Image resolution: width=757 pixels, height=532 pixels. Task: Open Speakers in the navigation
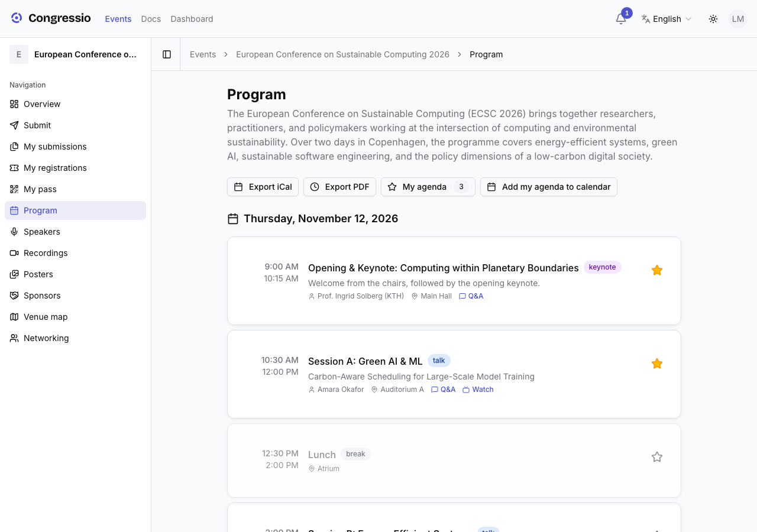(x=75, y=232)
